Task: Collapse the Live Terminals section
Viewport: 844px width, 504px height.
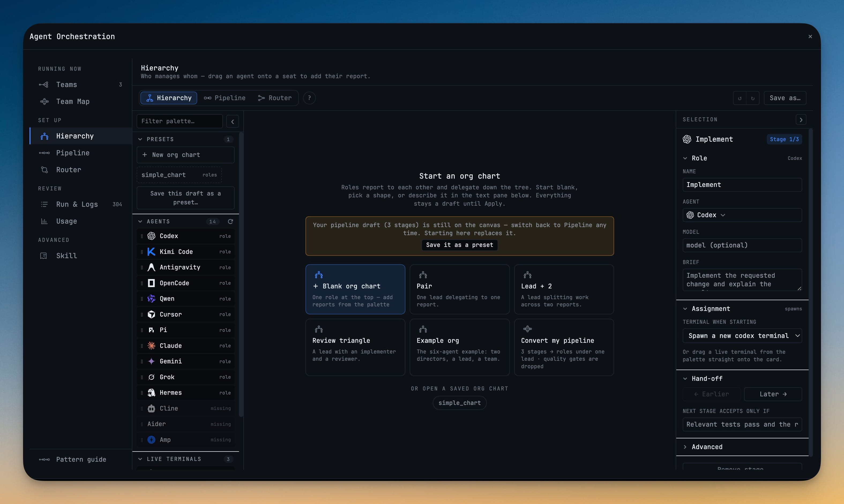Action: pos(140,459)
